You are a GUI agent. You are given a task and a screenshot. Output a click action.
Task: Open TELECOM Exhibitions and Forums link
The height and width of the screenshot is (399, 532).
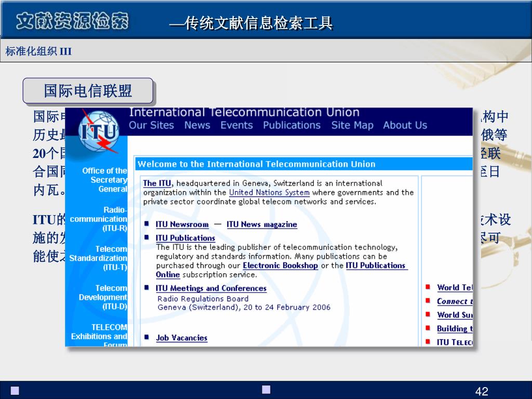tap(99, 336)
